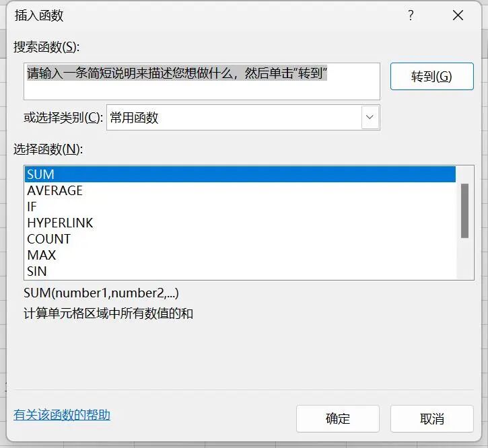Screen dimensions: 488x448
Task: Open the 有关该函数的帮助 link
Action: 62,415
